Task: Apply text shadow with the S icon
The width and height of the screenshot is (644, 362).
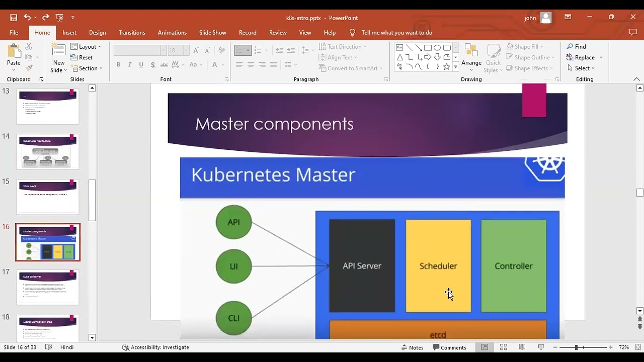Action: pos(152,65)
